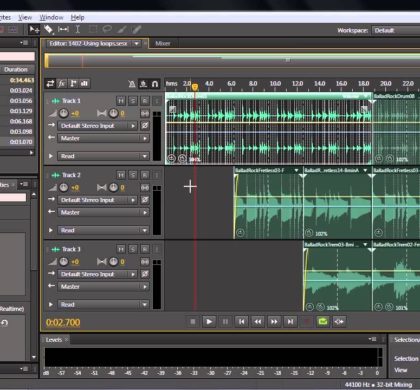The width and height of the screenshot is (420, 390).
Task: Select the Marquee Selection tool
Action: pyautogui.click(x=93, y=29)
